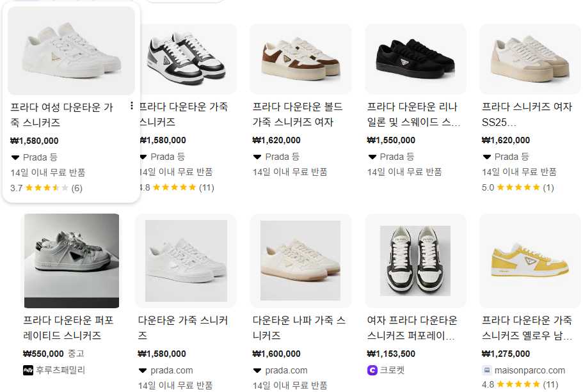Click the maisonparco.com seller favicon
Viewport: 583px width, 392px height.
[x=488, y=370]
